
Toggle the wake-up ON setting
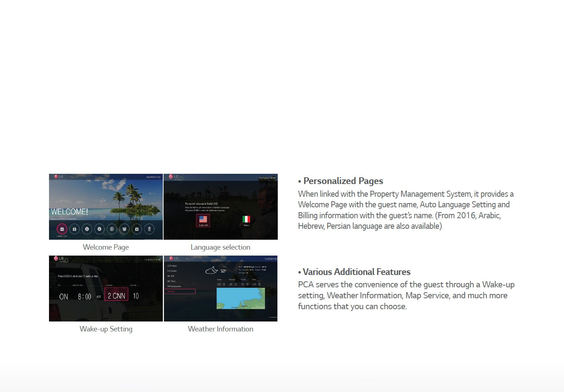point(64,296)
